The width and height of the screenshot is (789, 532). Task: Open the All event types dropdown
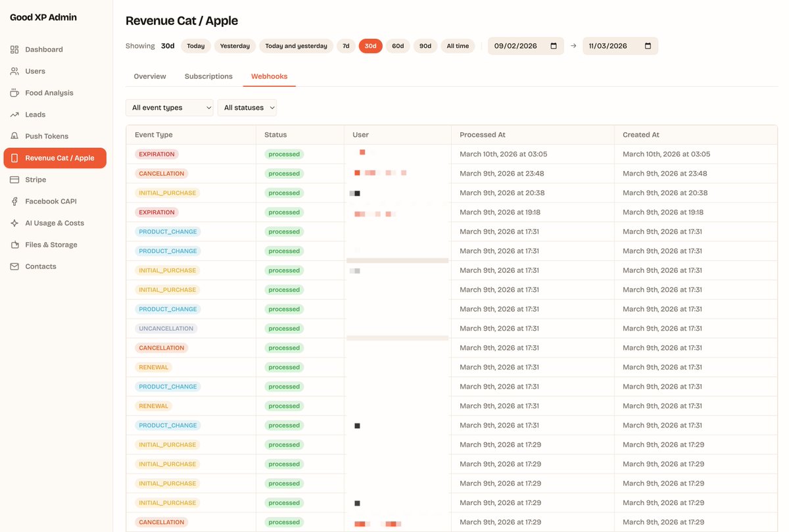pyautogui.click(x=170, y=108)
